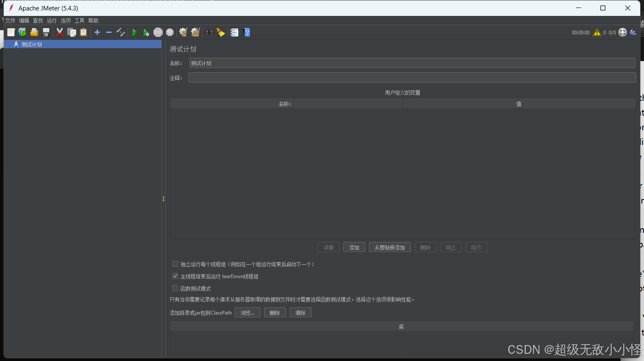The width and height of the screenshot is (644, 361).
Task: Open the 帮助 menu
Action: click(x=93, y=21)
